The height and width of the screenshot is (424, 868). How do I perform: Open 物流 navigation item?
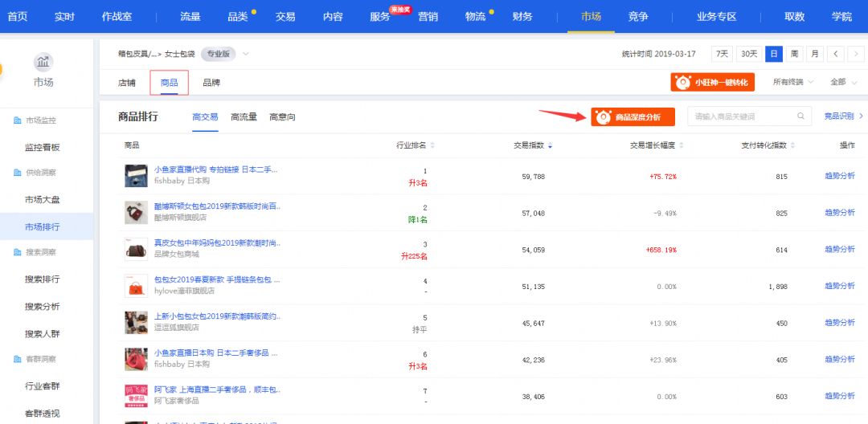tap(476, 16)
